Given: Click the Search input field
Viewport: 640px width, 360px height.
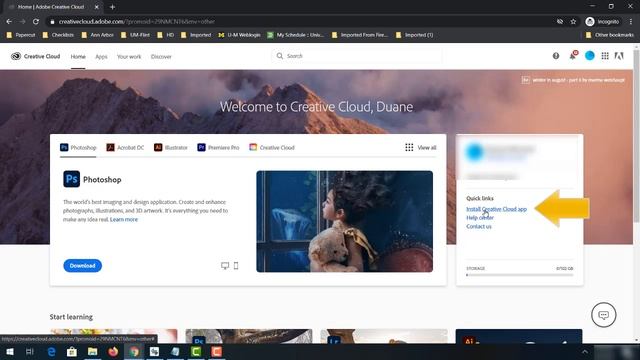Looking at the screenshot, I should (x=357, y=56).
